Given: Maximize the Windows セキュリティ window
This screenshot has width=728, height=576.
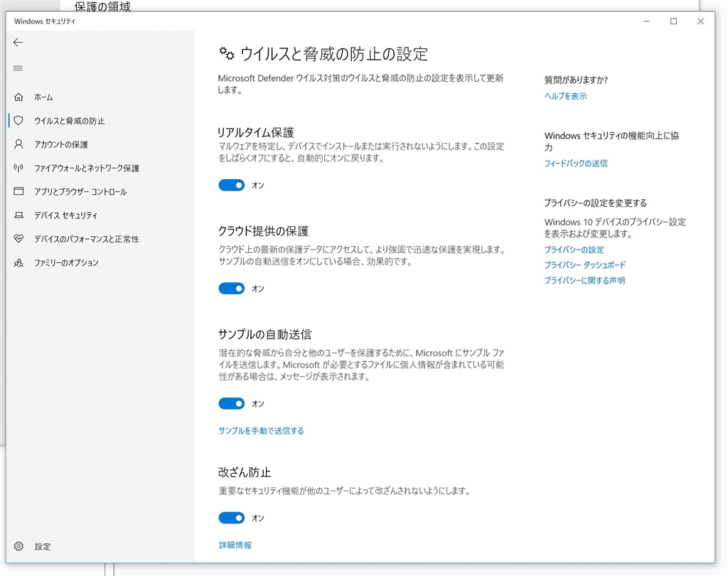Looking at the screenshot, I should pyautogui.click(x=673, y=21).
